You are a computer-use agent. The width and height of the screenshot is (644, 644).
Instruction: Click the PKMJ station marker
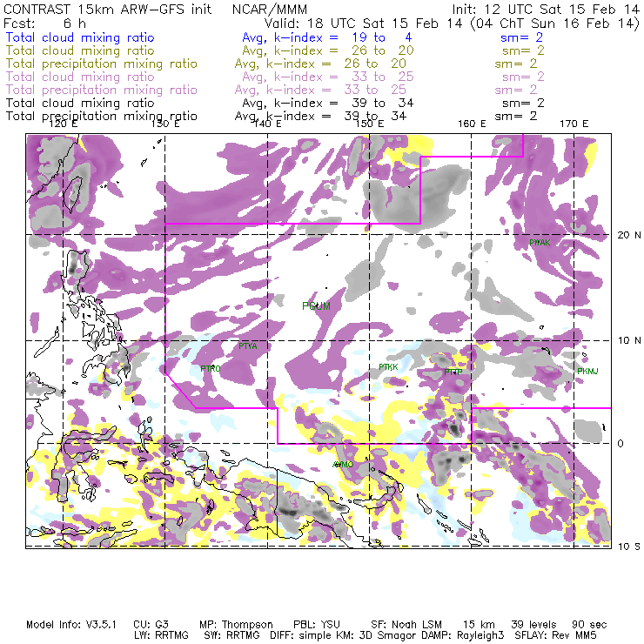[x=588, y=372]
